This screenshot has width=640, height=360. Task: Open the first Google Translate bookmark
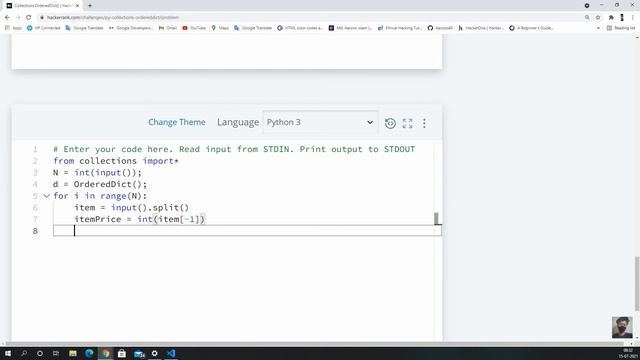(84, 28)
